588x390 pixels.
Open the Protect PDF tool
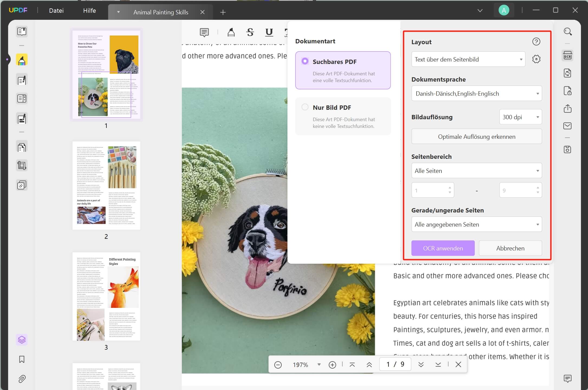(x=568, y=91)
